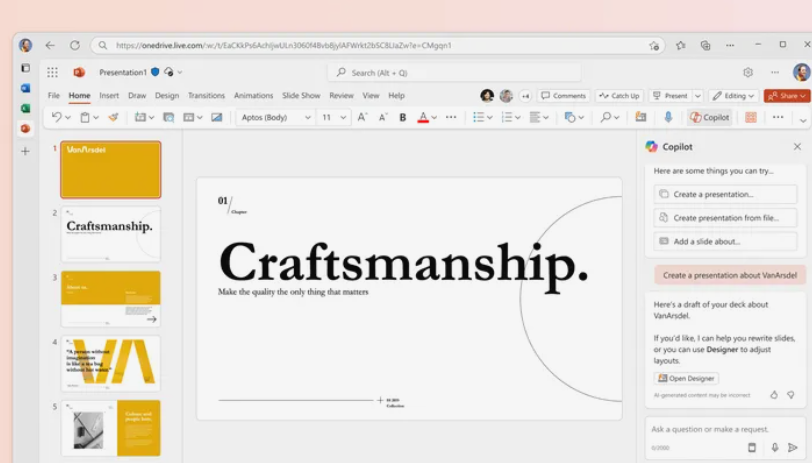Image resolution: width=812 pixels, height=463 pixels.
Task: Click the Undo arrow icon
Action: coord(57,117)
